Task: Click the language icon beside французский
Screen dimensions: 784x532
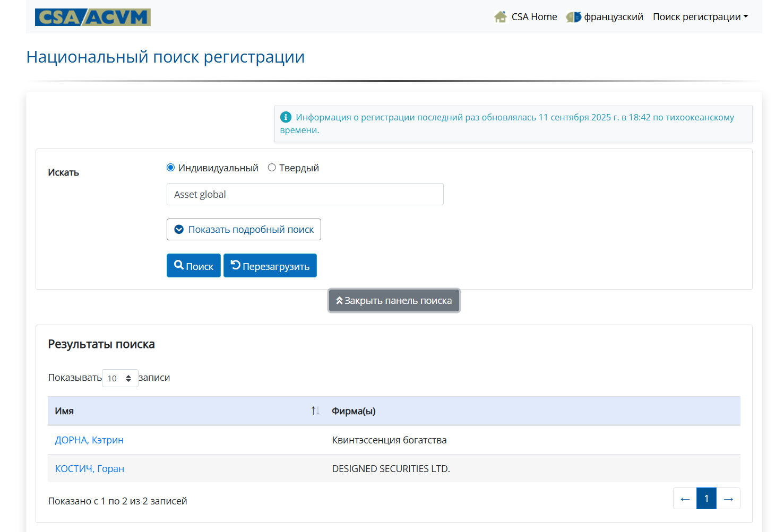Action: pos(574,17)
